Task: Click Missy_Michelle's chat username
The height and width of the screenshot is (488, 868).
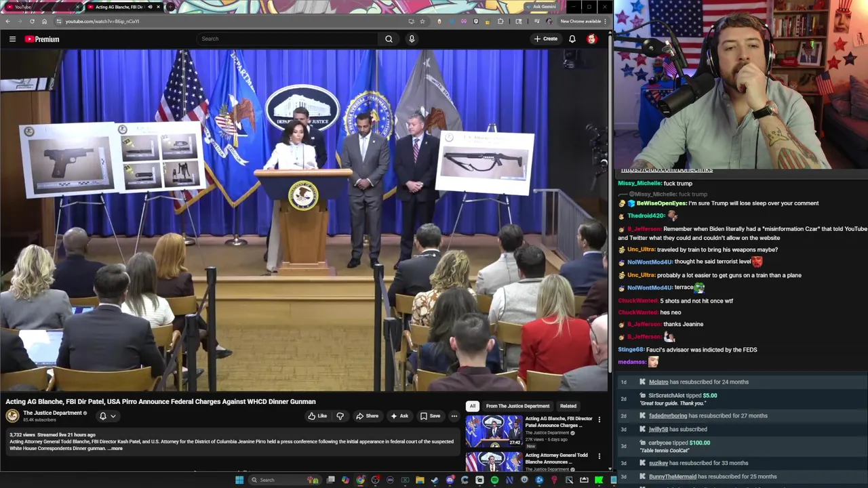Action: (639, 183)
